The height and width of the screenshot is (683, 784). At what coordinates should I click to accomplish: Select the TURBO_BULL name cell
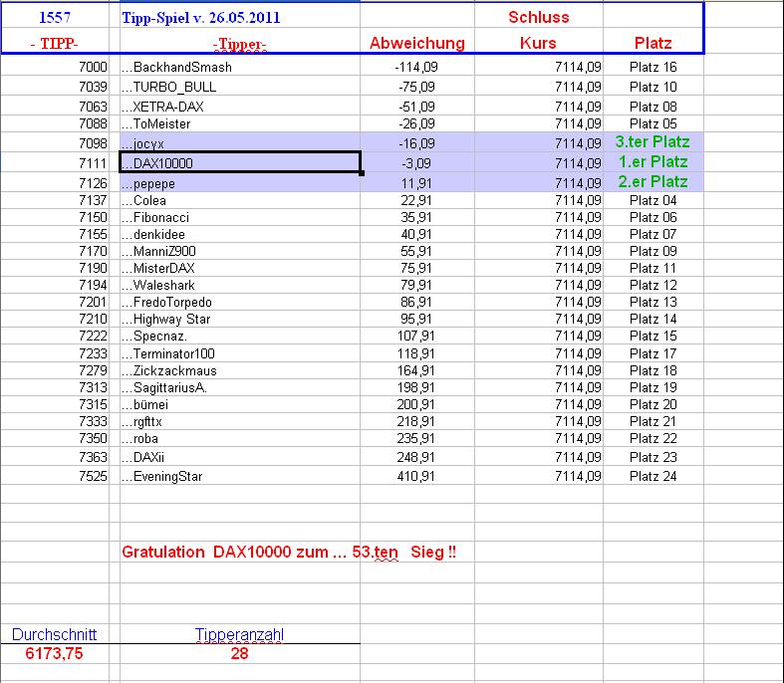pyautogui.click(x=240, y=87)
